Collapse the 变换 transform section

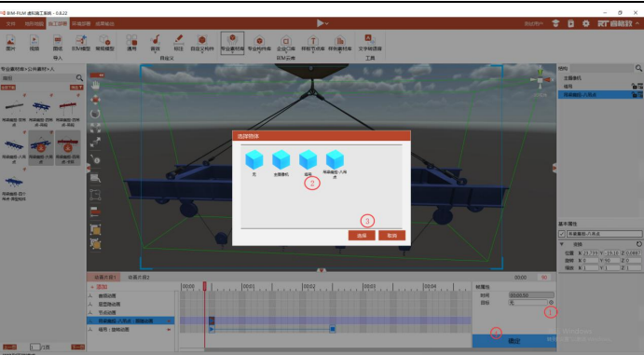coord(561,244)
